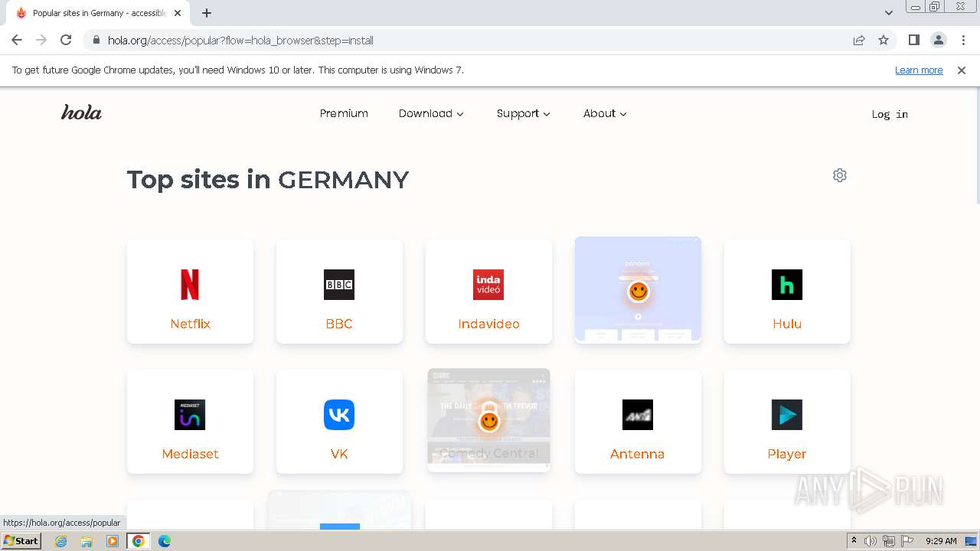Expand the About menu
The image size is (980, 551).
click(x=605, y=113)
